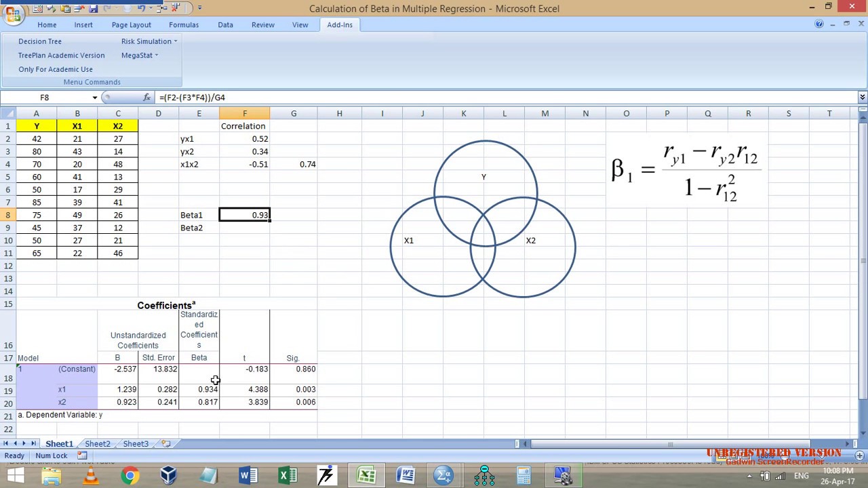Click Only For Academic Use command
The height and width of the screenshot is (488, 868).
click(56, 69)
